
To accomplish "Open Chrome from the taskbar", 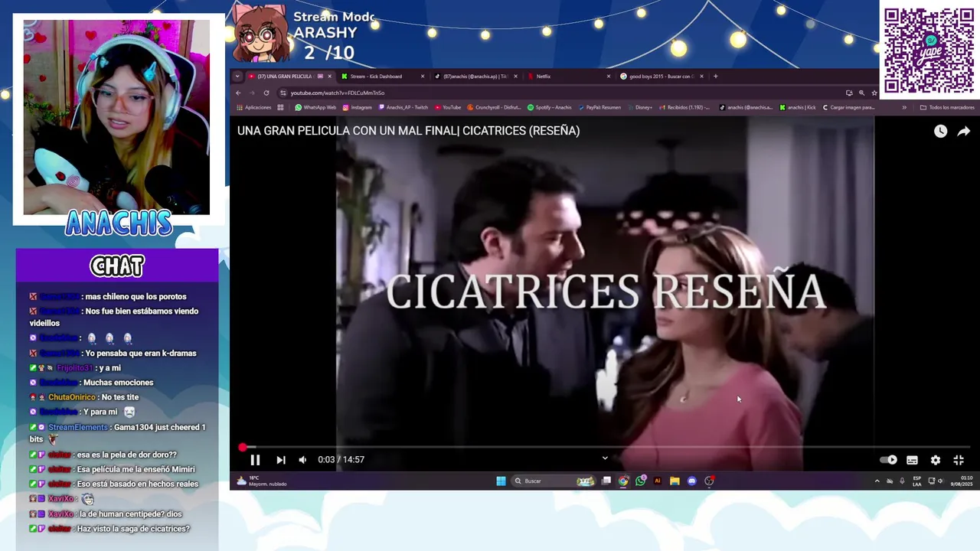I will pyautogui.click(x=623, y=481).
